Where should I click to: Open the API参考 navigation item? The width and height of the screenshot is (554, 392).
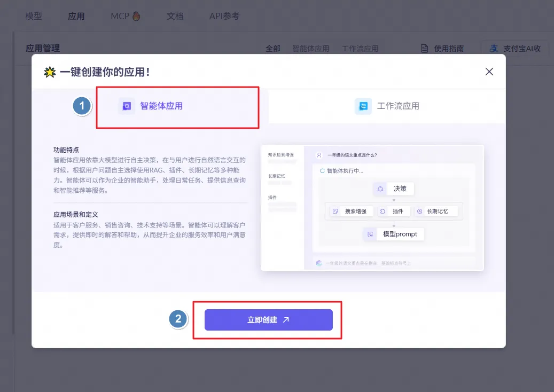click(224, 16)
